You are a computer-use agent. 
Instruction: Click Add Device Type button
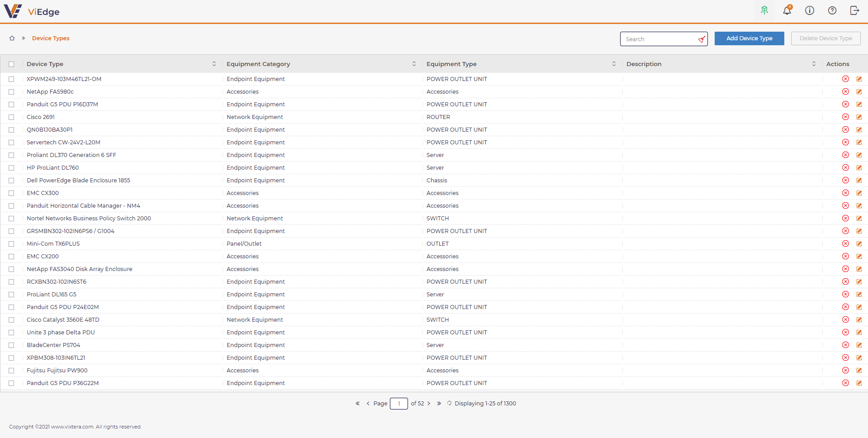(x=749, y=38)
